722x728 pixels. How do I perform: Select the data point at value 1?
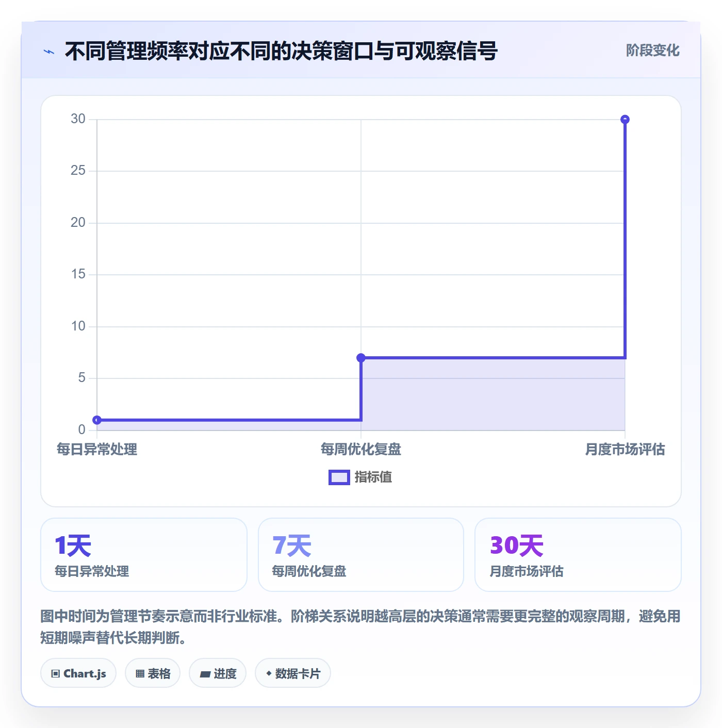[97, 420]
